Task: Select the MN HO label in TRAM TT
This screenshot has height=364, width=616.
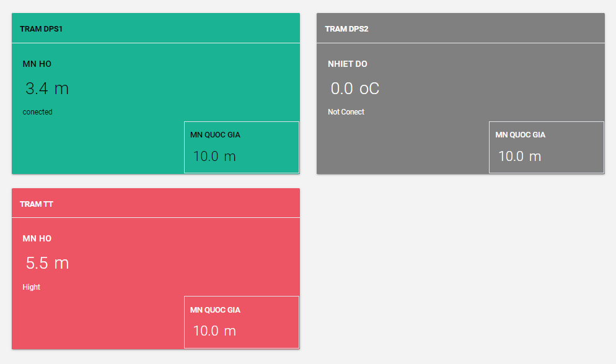Action: click(x=37, y=238)
